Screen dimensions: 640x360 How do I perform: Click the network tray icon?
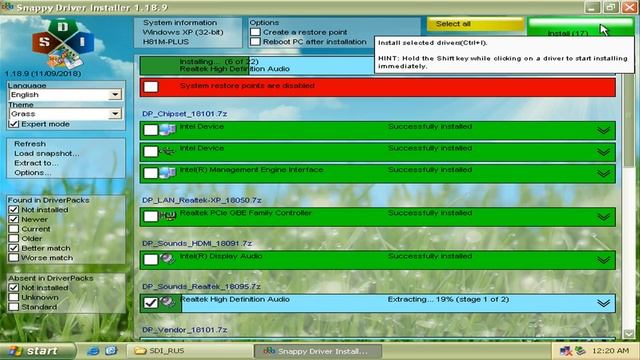click(566, 351)
